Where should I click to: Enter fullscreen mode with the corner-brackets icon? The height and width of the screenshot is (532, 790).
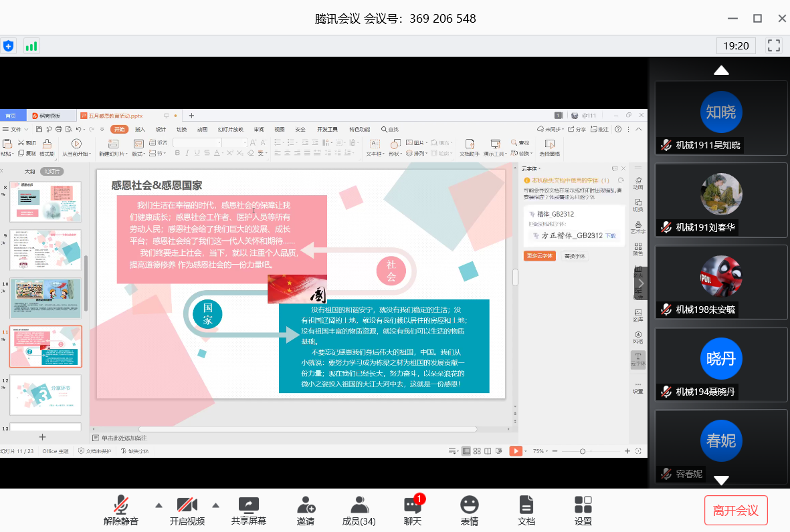click(774, 45)
